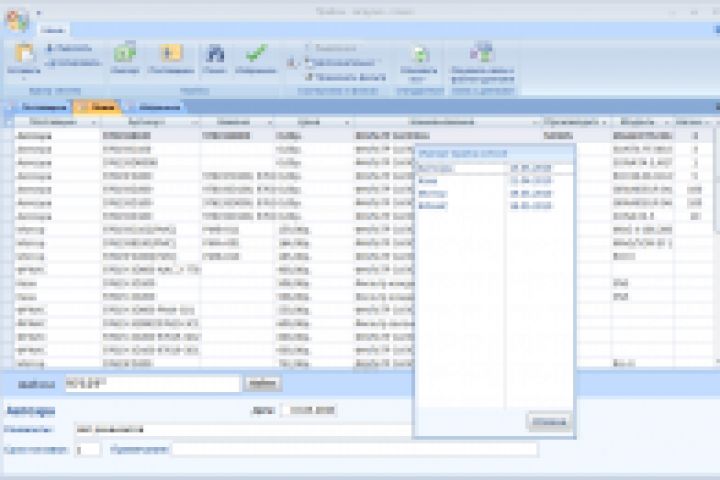Open the round application menu orb
Image resolution: width=720 pixels, height=480 pixels.
pyautogui.click(x=17, y=20)
